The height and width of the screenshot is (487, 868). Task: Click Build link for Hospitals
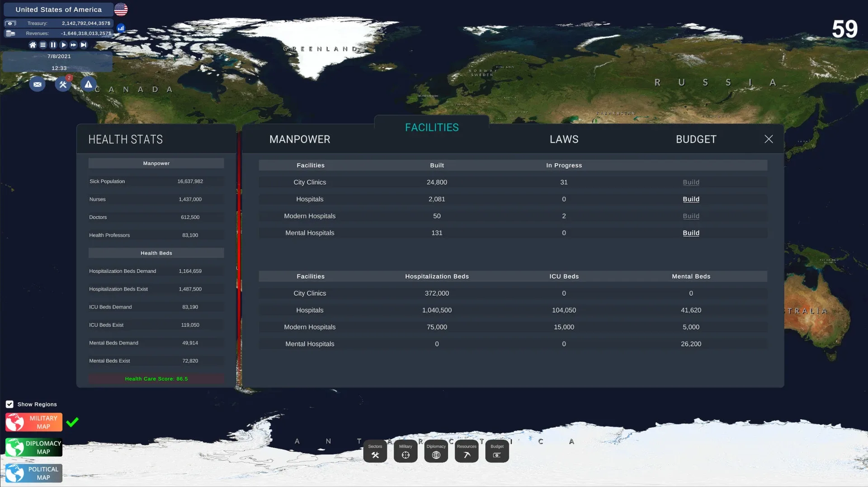[691, 199]
